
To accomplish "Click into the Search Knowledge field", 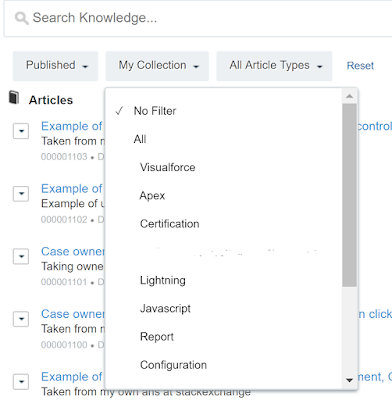I will (x=198, y=18).
